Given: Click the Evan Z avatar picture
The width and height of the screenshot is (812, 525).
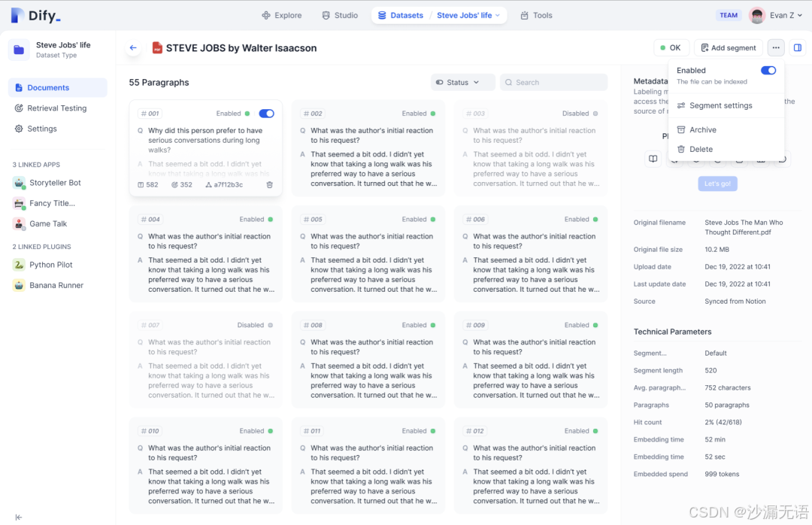Looking at the screenshot, I should point(757,16).
